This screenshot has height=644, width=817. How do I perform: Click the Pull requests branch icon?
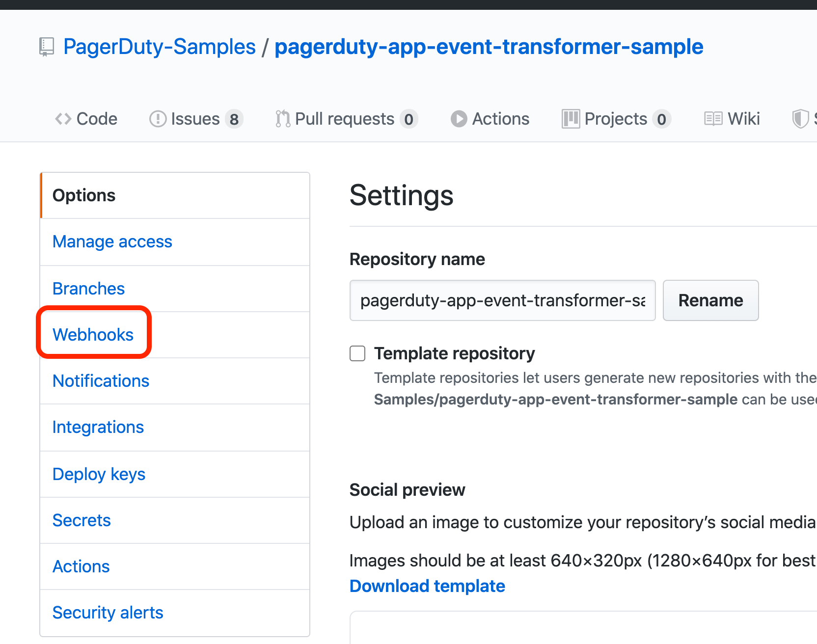click(283, 119)
